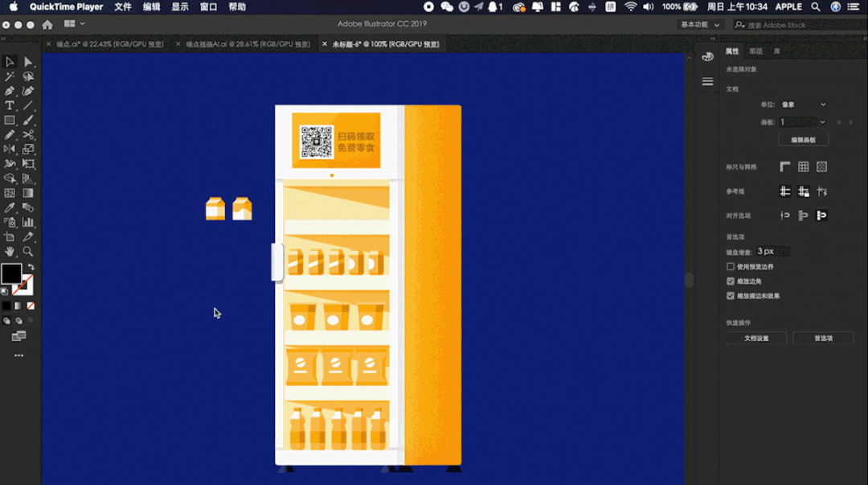The image size is (868, 485).
Task: Select the Line Segment tool
Action: (x=27, y=105)
